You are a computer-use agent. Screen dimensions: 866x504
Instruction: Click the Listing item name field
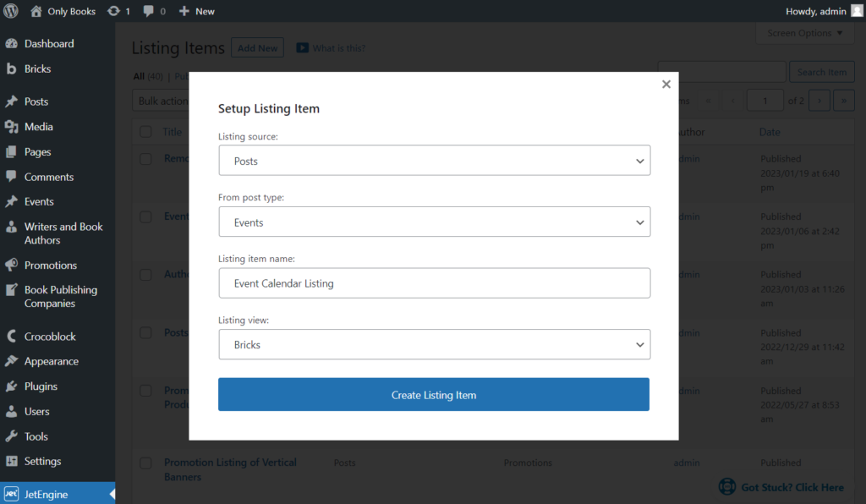434,283
